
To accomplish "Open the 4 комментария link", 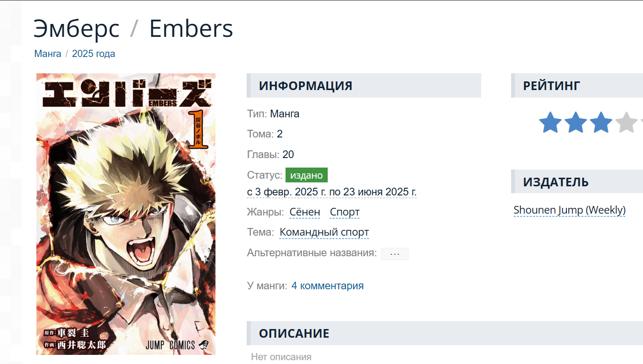I will click(x=327, y=286).
